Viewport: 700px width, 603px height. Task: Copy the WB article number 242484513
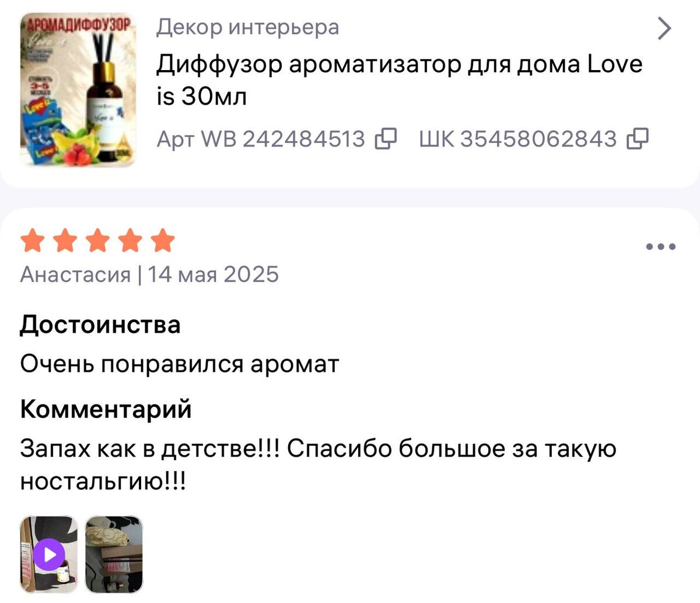pos(386,139)
